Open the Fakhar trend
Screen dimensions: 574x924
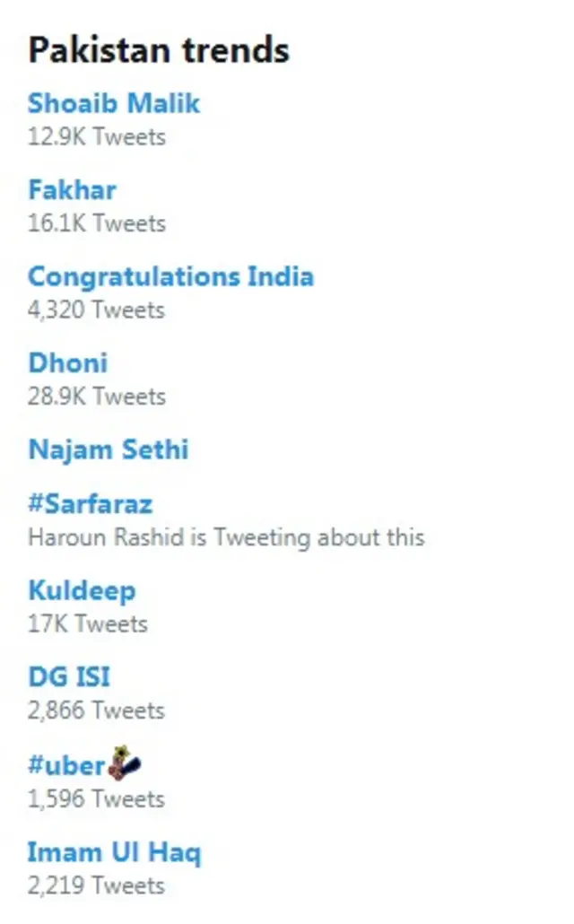click(71, 190)
